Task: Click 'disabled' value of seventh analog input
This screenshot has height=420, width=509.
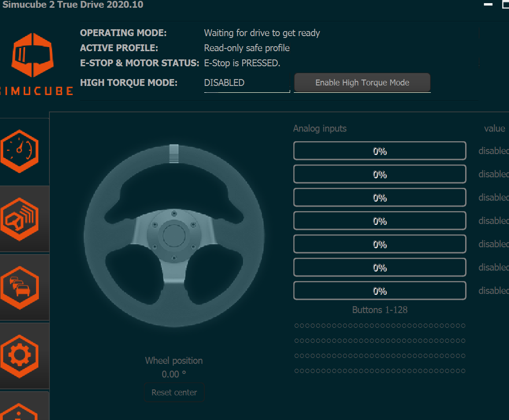Action: (493, 291)
